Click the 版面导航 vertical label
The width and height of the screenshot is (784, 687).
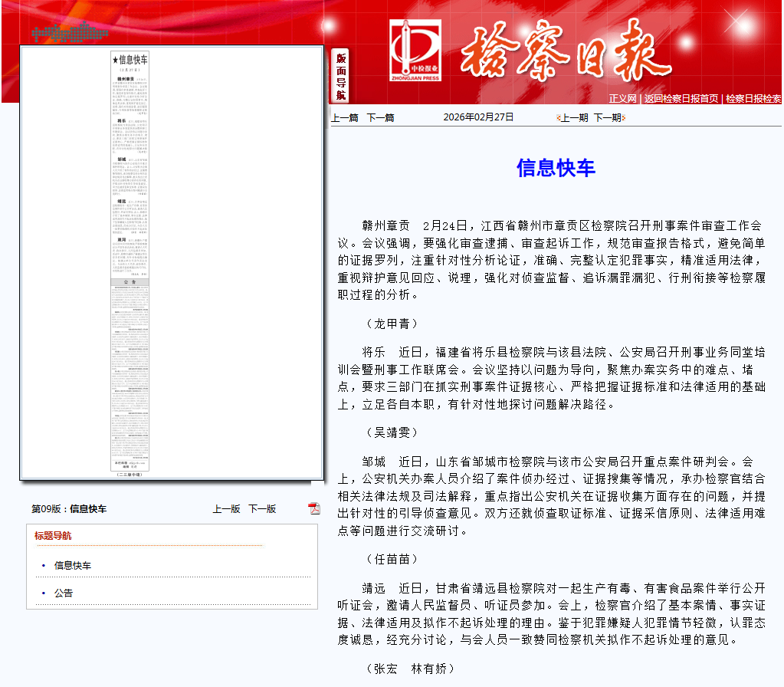coord(340,76)
